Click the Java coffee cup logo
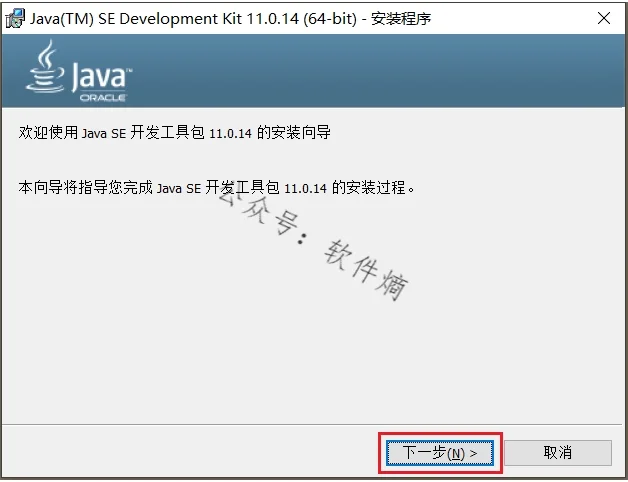Image resolution: width=628 pixels, height=482 pixels. click(x=46, y=66)
